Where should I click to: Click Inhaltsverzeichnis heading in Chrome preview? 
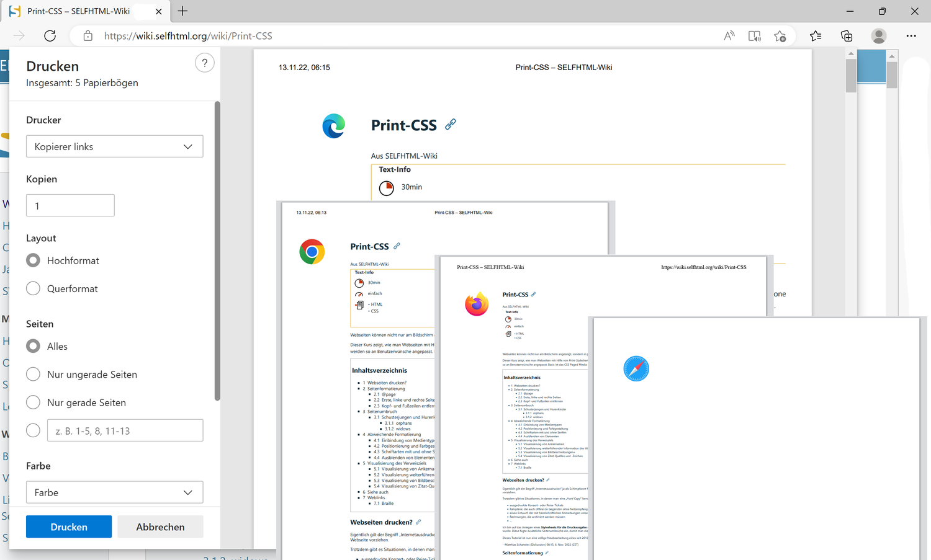(379, 370)
